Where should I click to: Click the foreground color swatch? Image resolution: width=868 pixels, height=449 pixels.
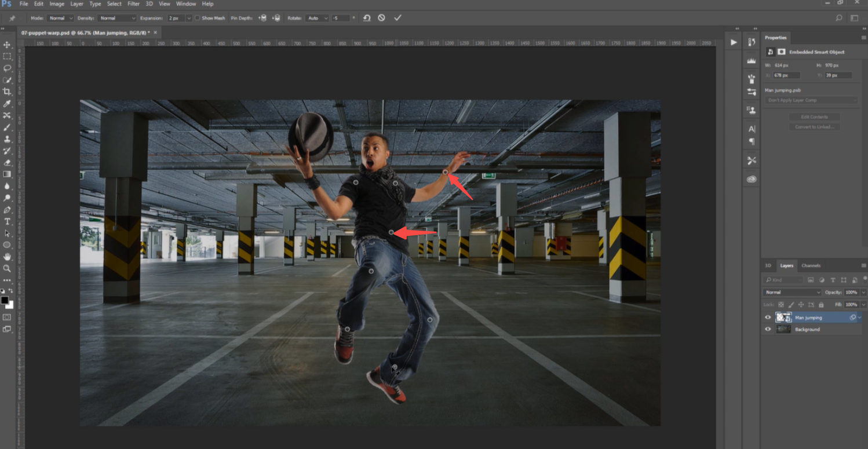point(5,300)
